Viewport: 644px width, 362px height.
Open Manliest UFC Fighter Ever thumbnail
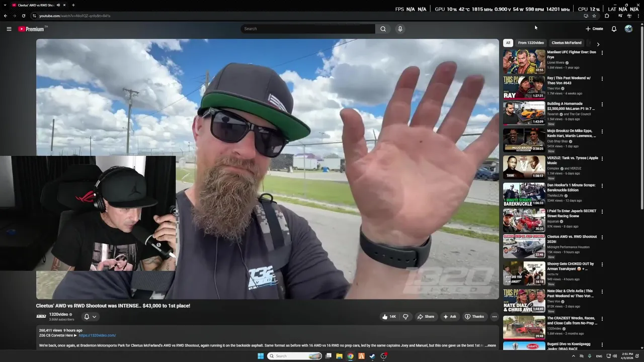pos(524,61)
